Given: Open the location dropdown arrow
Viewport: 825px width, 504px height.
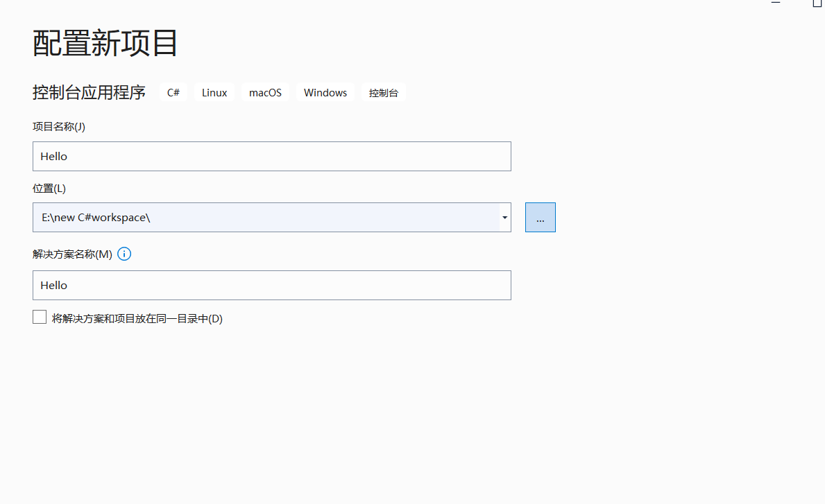Looking at the screenshot, I should point(504,218).
